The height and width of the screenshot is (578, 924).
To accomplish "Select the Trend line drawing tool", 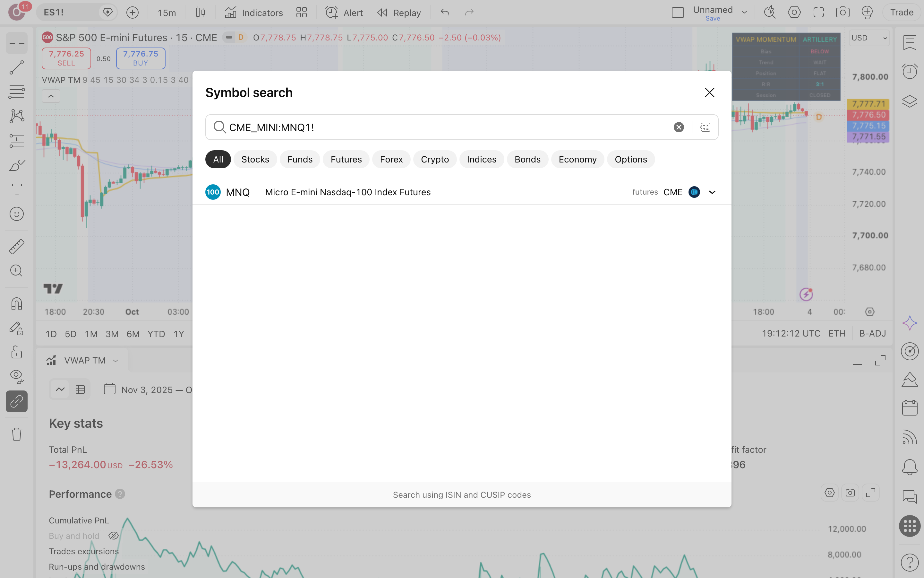I will pos(16,67).
